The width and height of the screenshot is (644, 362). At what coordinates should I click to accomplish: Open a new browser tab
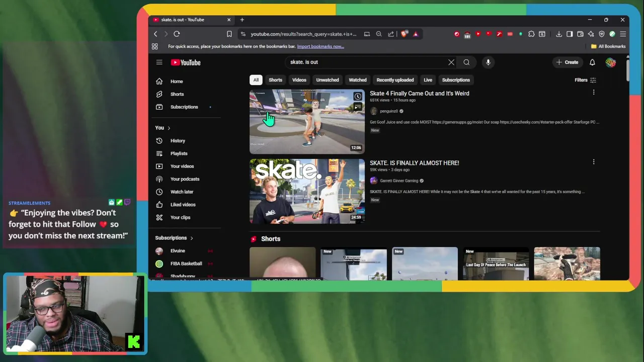(242, 20)
